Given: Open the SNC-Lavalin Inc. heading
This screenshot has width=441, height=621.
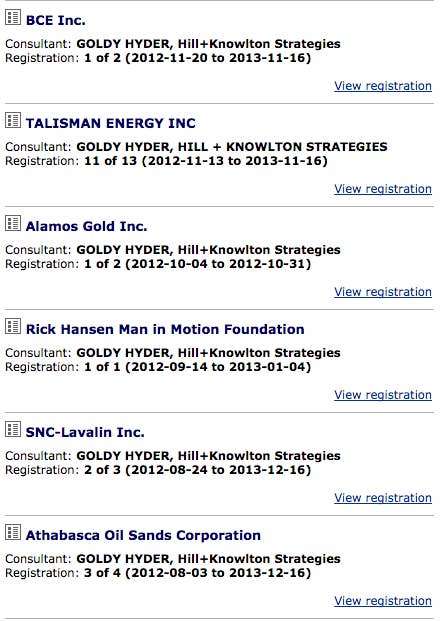Looking at the screenshot, I should pyautogui.click(x=85, y=432).
